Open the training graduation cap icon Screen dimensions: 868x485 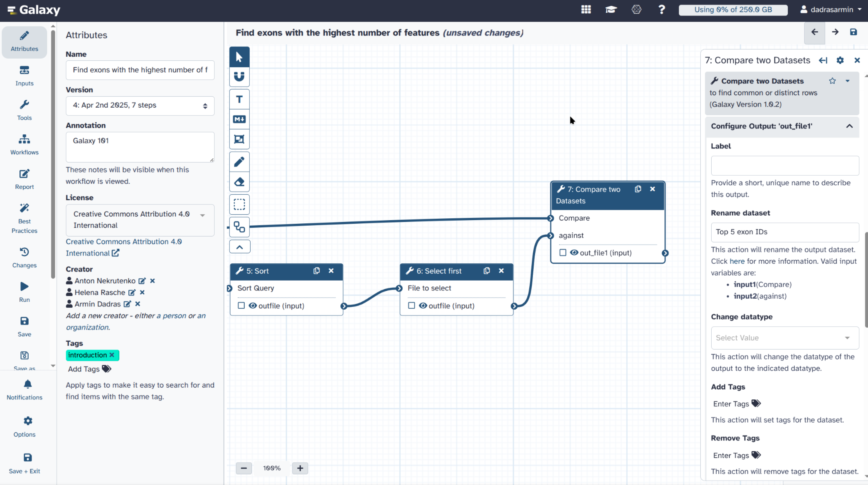tap(611, 10)
